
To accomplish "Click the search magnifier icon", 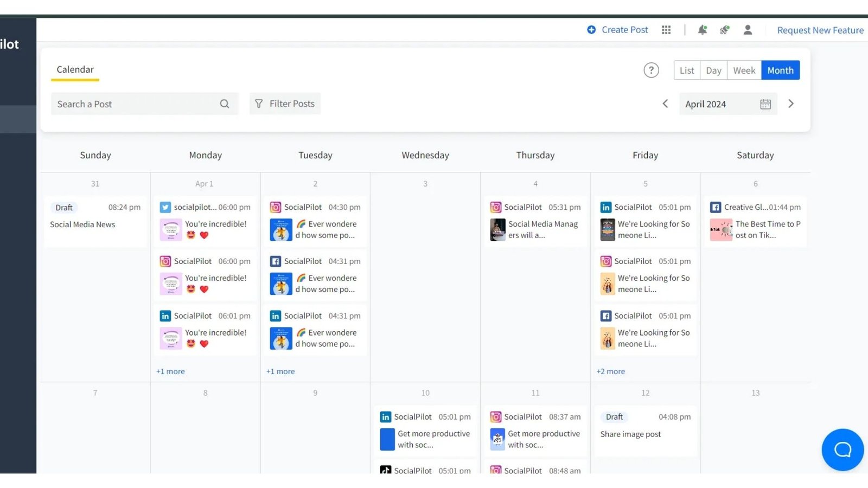I will point(225,104).
